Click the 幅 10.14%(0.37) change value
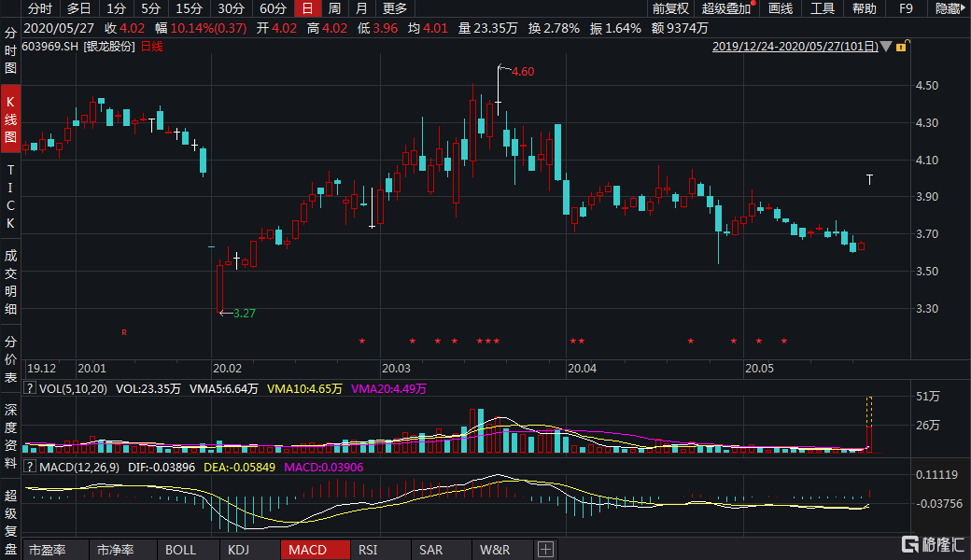The height and width of the screenshot is (560, 971). (x=201, y=28)
